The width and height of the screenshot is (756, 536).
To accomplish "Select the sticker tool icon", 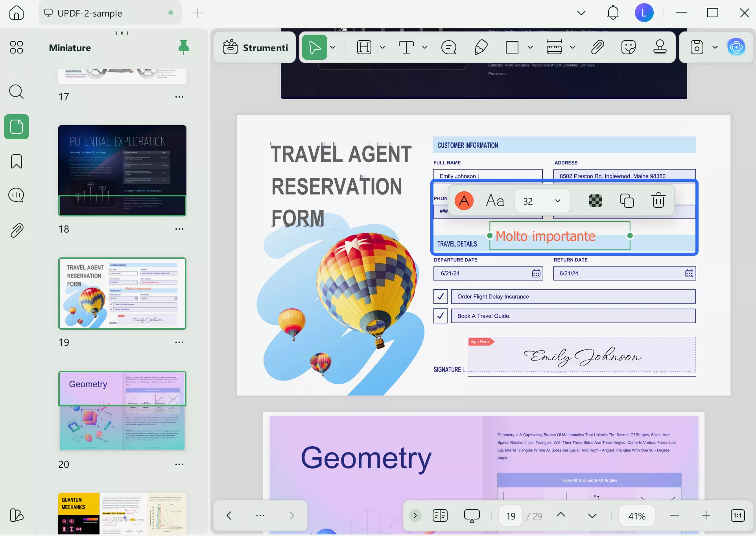I will (x=628, y=47).
